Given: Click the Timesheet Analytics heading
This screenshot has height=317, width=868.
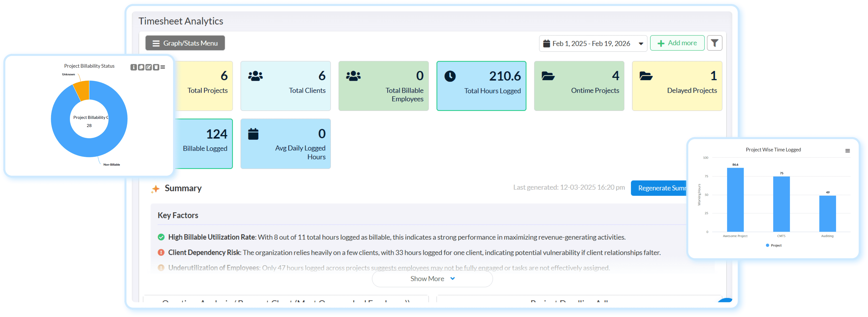Looking at the screenshot, I should point(181,21).
